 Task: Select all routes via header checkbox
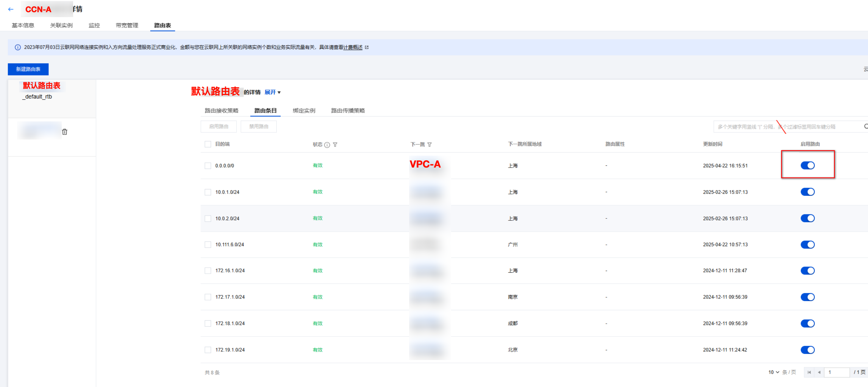point(208,144)
